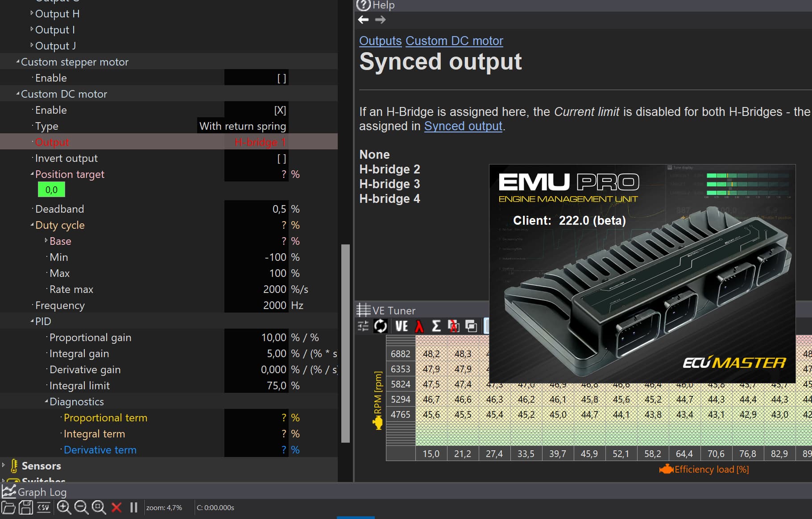Open the Outputs breadcrumb link
812x519 pixels.
381,41
